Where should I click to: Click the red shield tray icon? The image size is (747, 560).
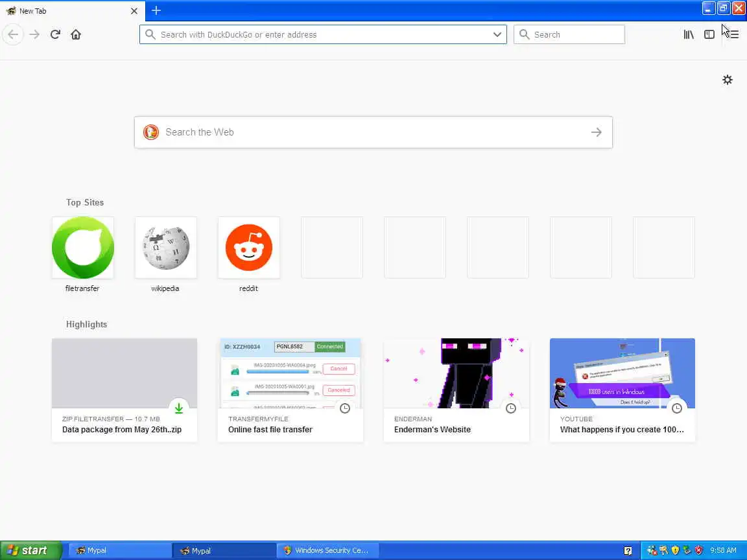698,550
